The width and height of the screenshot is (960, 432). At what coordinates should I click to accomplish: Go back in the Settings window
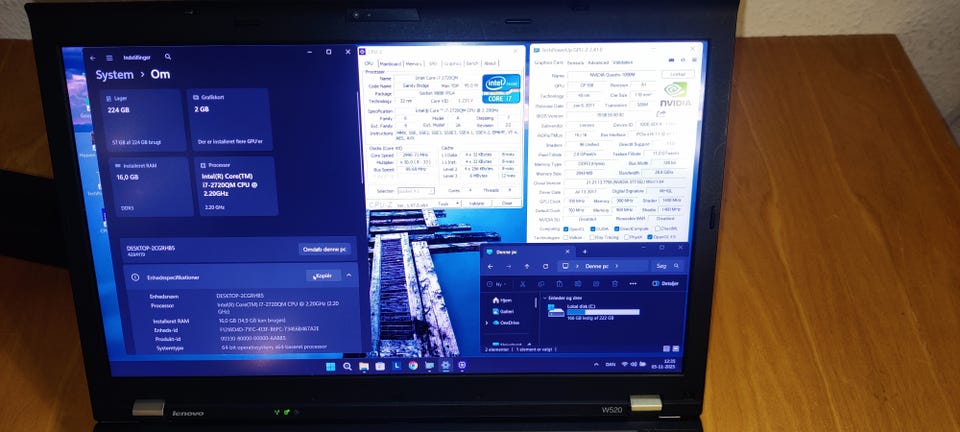92,58
